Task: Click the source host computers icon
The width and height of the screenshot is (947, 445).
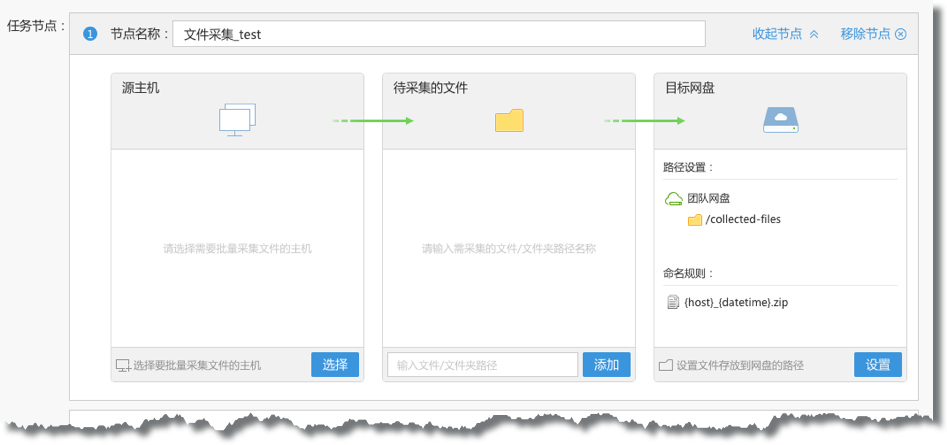Action: (x=237, y=120)
